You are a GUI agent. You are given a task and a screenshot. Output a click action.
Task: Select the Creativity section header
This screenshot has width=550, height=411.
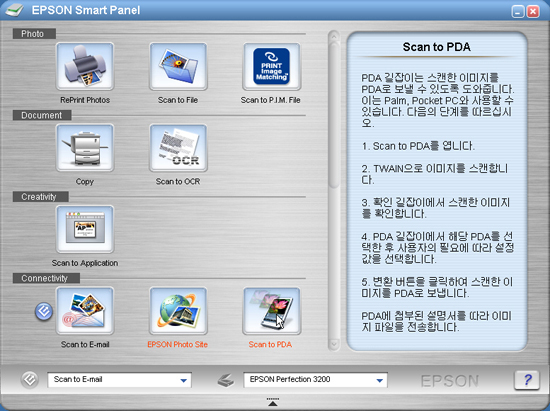(41, 197)
